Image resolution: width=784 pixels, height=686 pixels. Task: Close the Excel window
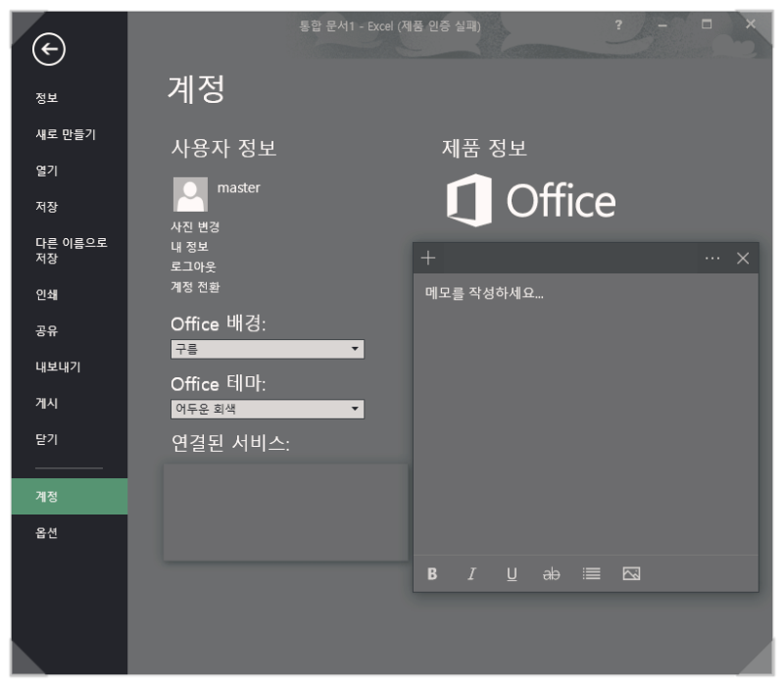pos(751,24)
